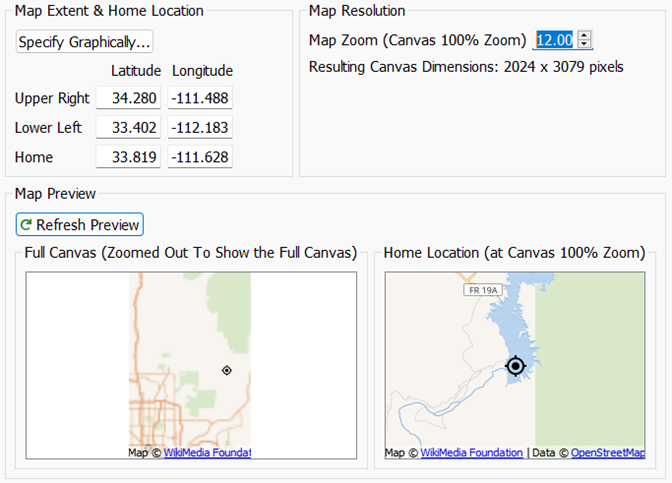672x483 pixels.
Task: Decrease Map Zoom with the down arrow
Action: click(585, 45)
